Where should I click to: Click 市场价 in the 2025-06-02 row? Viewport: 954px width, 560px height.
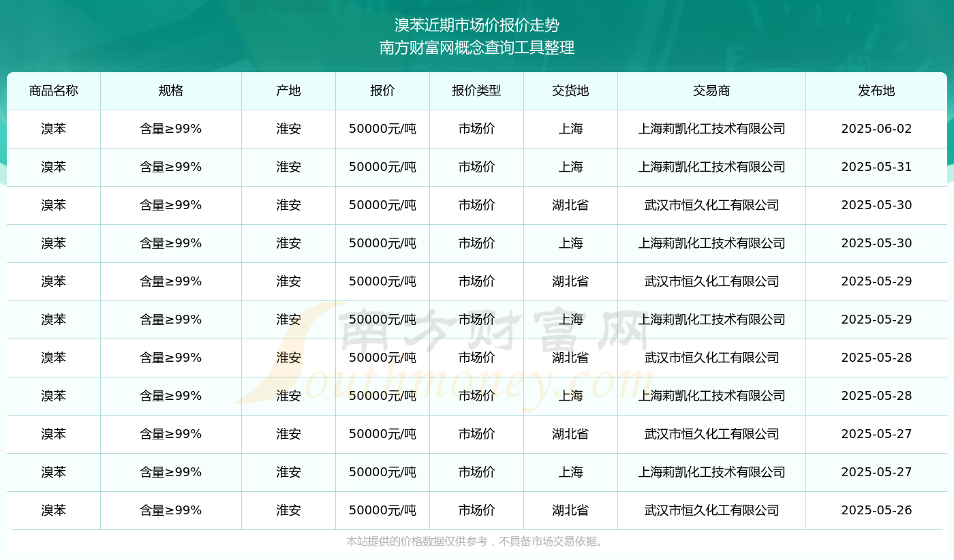(477, 129)
